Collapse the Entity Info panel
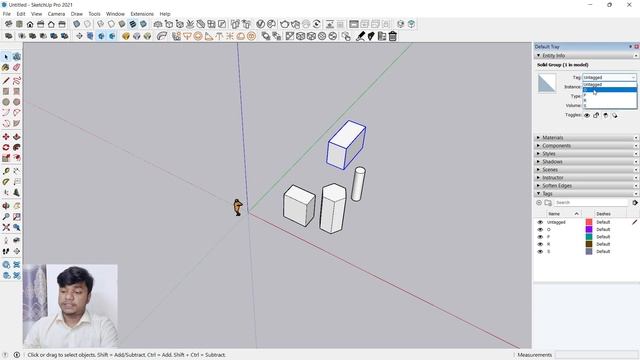Screen dimensions: 640x360 click(x=538, y=56)
